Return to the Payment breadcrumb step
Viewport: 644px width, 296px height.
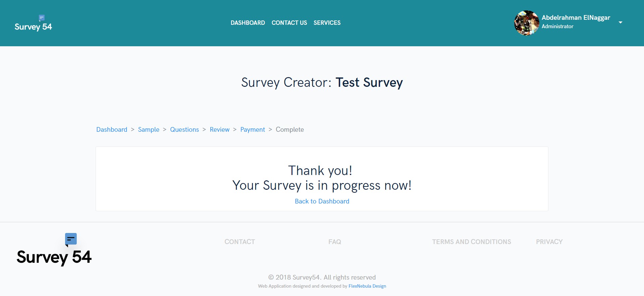point(253,129)
